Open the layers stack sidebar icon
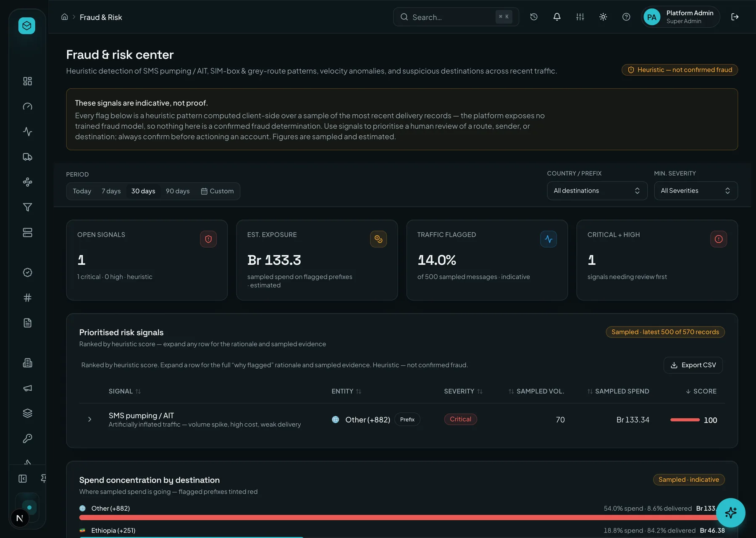756x538 pixels. (x=27, y=413)
